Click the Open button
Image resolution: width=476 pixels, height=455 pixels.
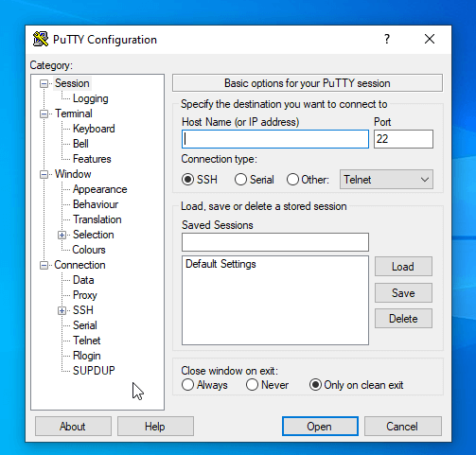(320, 427)
